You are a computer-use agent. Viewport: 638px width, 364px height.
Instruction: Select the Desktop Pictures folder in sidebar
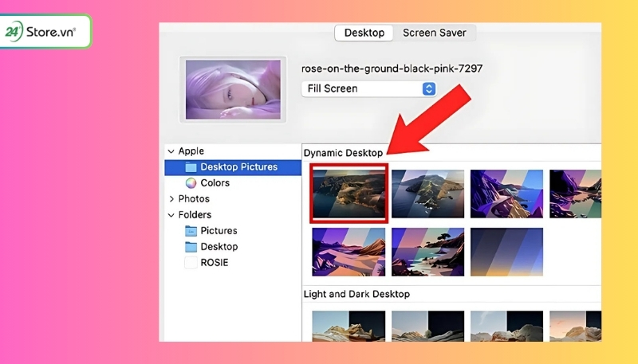click(238, 167)
